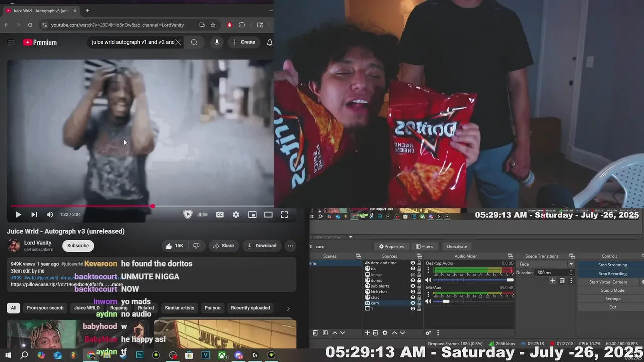Select the From your search chip
This screenshot has height=362, width=644.
[x=45, y=308]
